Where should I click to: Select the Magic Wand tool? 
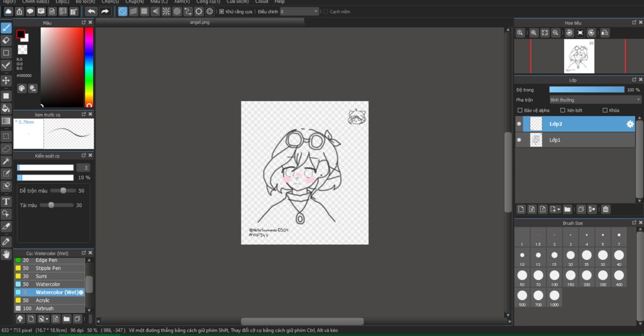coord(6,161)
